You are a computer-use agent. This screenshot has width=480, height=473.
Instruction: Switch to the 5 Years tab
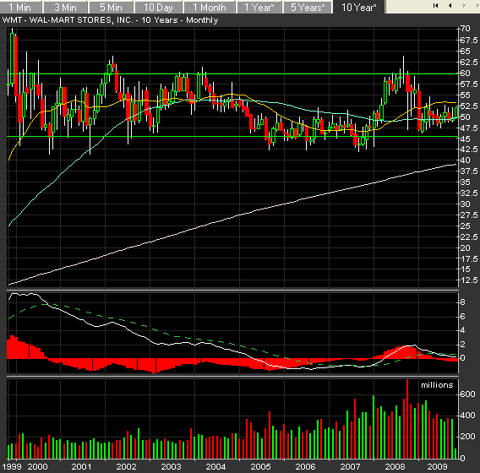tap(308, 7)
